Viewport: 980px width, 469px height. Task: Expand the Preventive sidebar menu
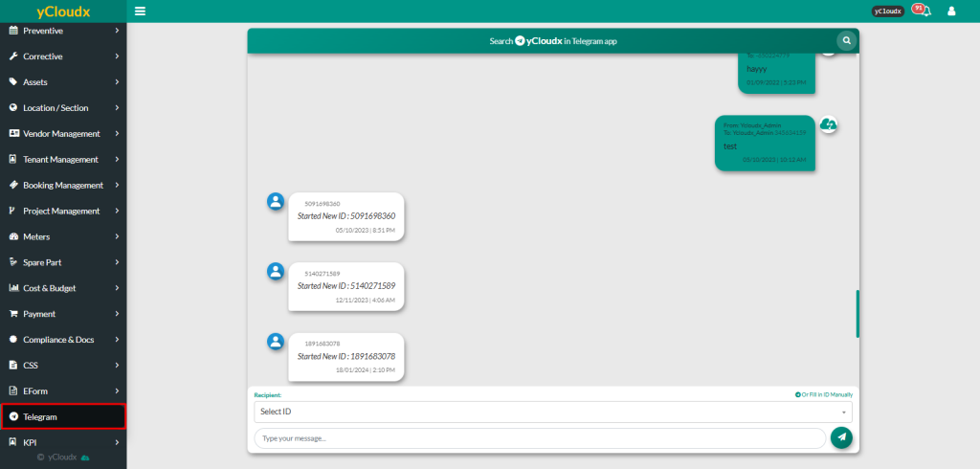click(x=63, y=31)
